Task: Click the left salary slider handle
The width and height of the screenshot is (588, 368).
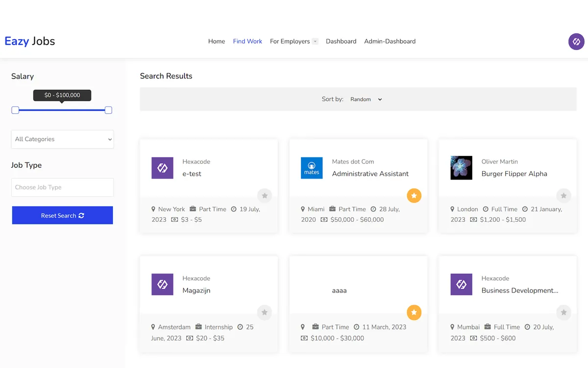Action: point(15,110)
